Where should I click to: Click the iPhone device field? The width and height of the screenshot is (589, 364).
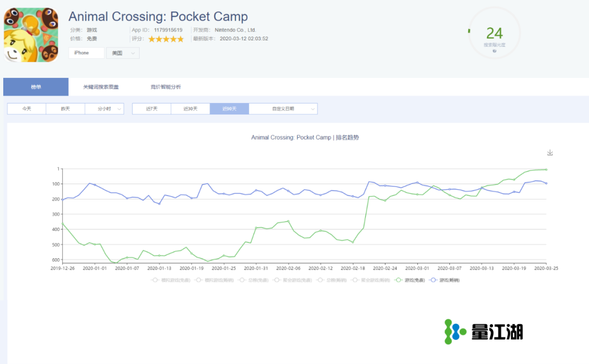pyautogui.click(x=86, y=53)
